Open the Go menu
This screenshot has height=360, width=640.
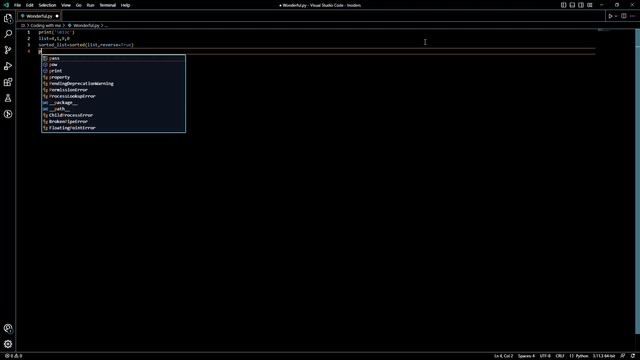pyautogui.click(x=78, y=5)
